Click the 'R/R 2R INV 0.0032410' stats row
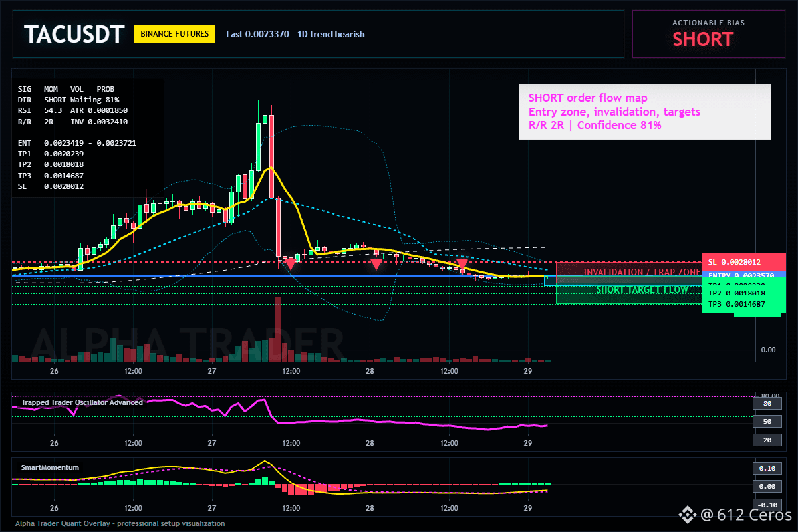798x532 pixels. [72, 122]
